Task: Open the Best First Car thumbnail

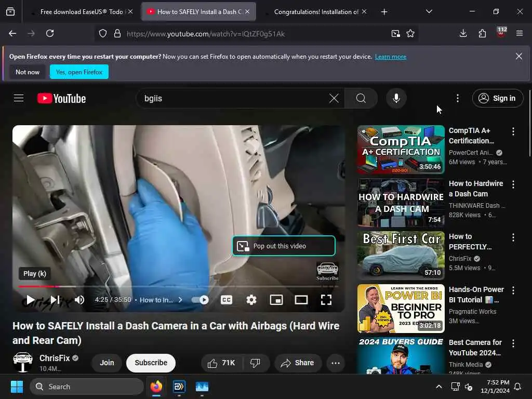Action: tap(401, 256)
